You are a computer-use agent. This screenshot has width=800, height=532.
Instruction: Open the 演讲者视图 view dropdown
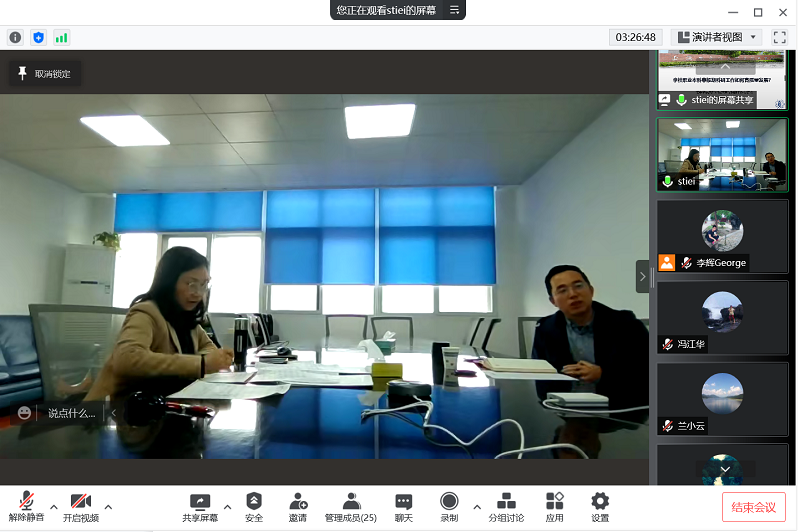718,37
